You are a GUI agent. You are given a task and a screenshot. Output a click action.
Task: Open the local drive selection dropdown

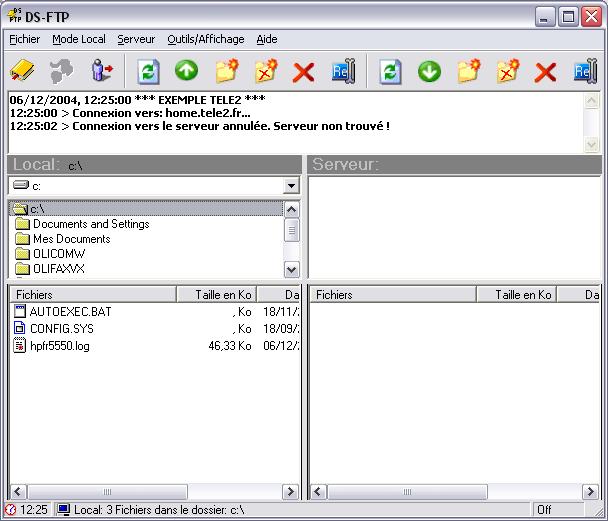click(291, 186)
